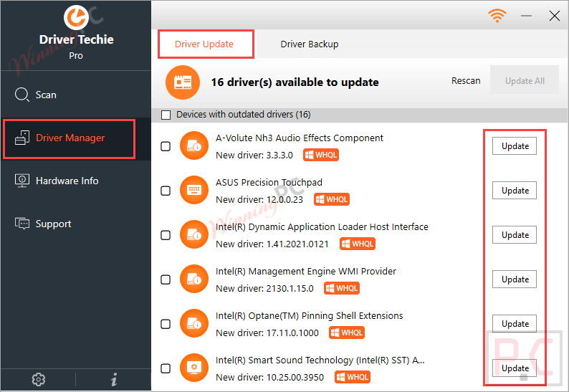The width and height of the screenshot is (569, 392).
Task: Click the ASUS Precision Touchpad keyboard icon
Action: (194, 190)
